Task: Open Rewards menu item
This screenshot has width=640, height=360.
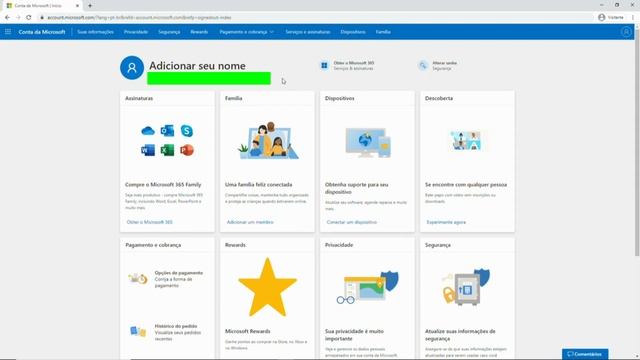Action: pyautogui.click(x=199, y=32)
